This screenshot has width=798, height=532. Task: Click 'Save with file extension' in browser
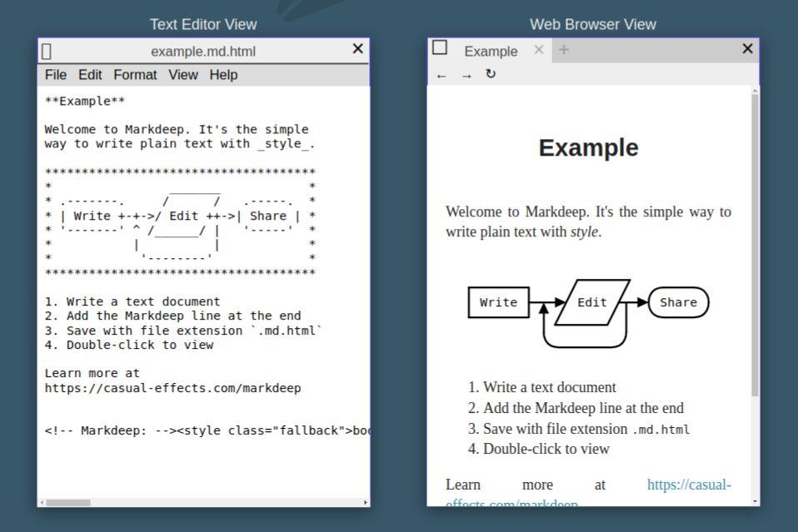coord(586,429)
